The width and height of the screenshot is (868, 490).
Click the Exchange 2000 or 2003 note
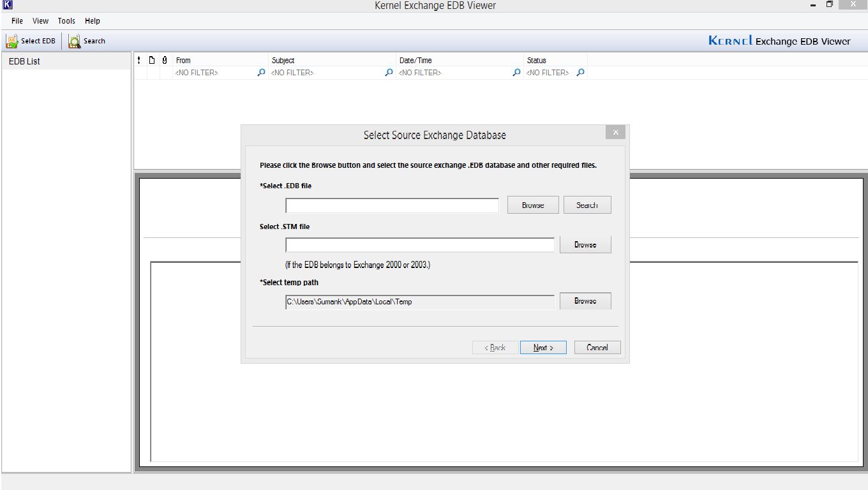[357, 265]
